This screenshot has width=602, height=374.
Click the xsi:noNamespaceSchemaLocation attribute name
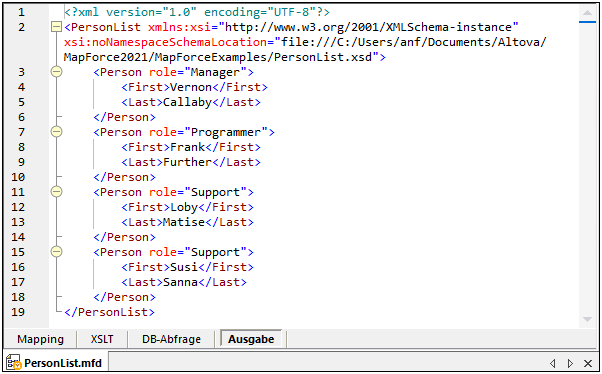point(165,42)
